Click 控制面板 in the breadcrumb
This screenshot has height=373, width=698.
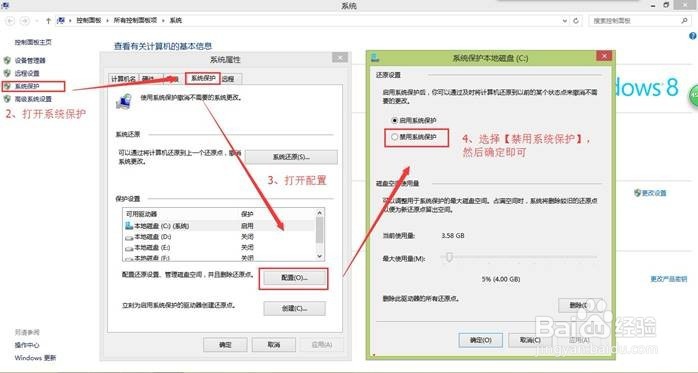click(89, 20)
